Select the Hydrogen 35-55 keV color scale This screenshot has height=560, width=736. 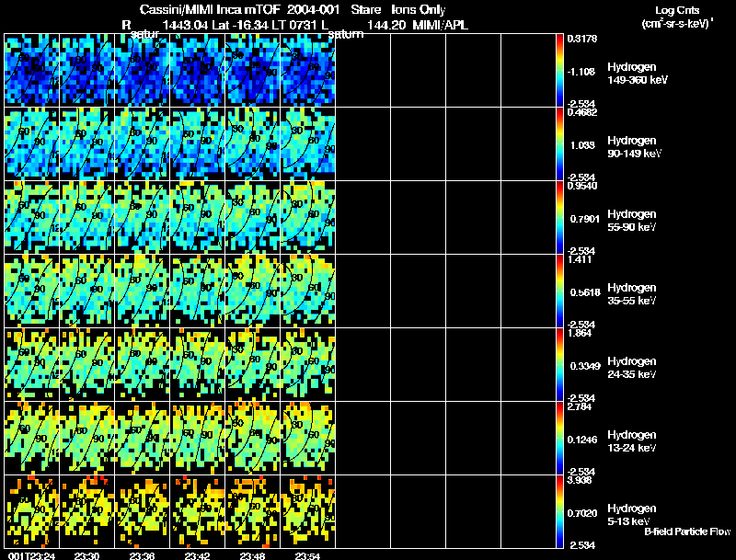(x=562, y=291)
